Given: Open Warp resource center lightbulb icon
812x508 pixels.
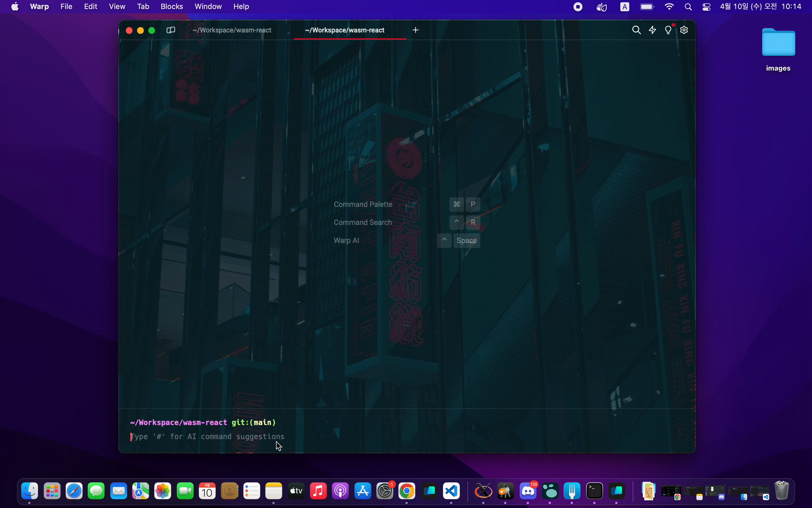Looking at the screenshot, I should [668, 30].
